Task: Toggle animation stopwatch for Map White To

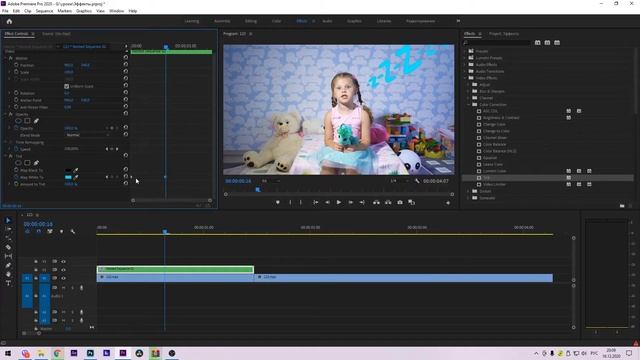Action: (x=16, y=177)
